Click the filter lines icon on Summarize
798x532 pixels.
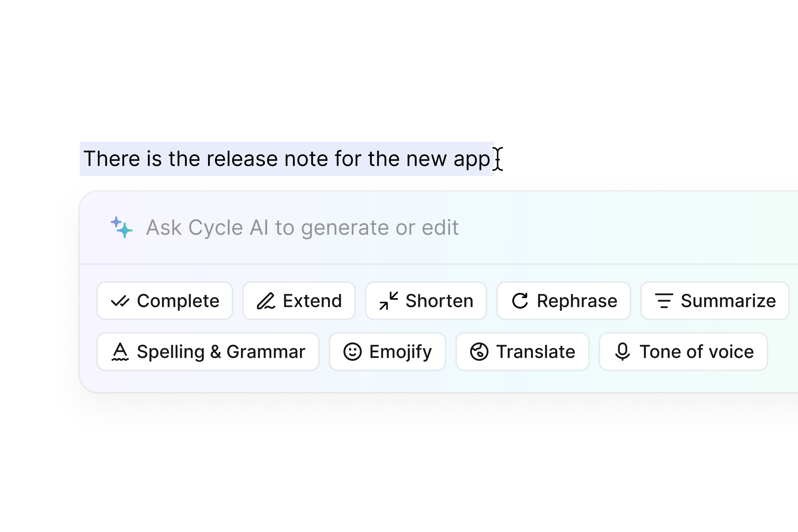(x=664, y=301)
